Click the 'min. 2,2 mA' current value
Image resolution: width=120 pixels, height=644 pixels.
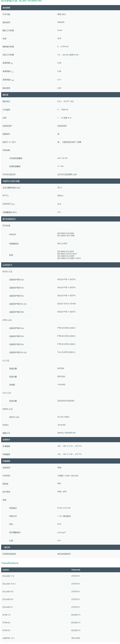click(63, 158)
